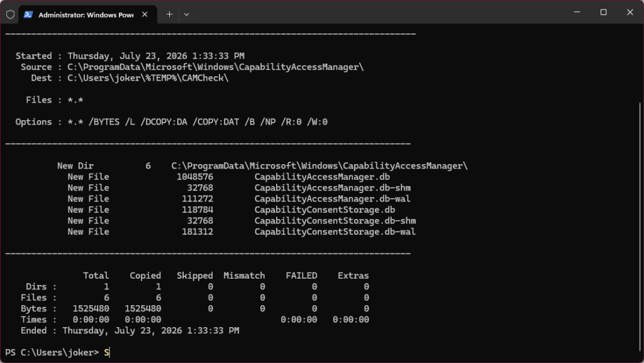
Task: Click the CapabilityAccessManager.db-shm file name
Action: (x=332, y=187)
